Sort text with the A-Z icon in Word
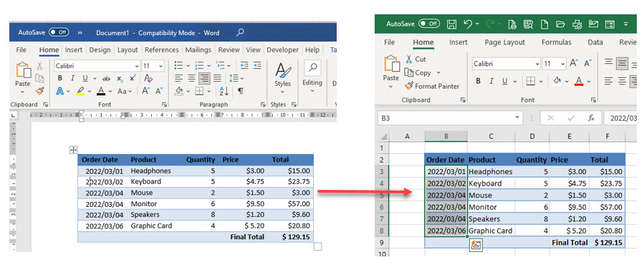This screenshot has height=270, width=644. [224, 91]
